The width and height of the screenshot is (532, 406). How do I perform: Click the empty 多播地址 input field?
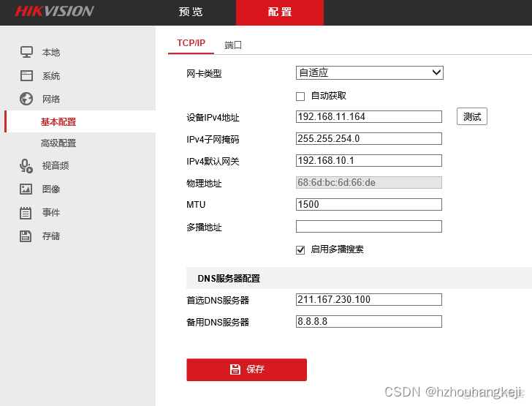369,227
